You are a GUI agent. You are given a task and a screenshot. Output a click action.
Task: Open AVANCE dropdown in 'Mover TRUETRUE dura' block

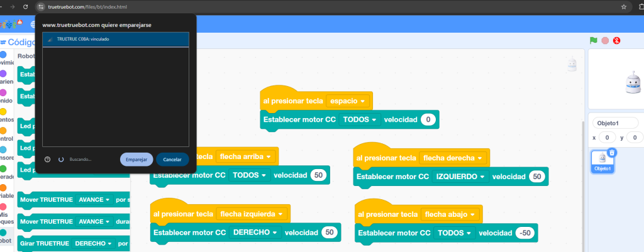(x=94, y=221)
